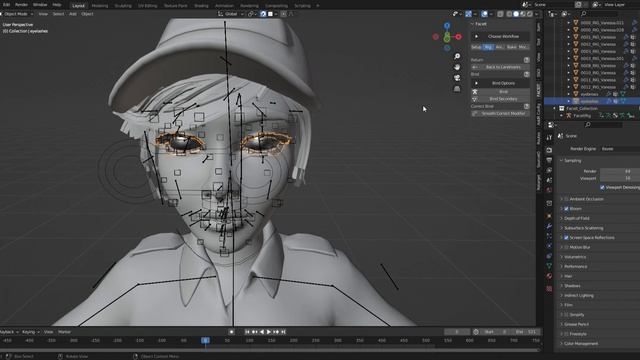Uncheck Screen Space Reflections checkbox
This screenshot has width=640, height=360.
[566, 238]
